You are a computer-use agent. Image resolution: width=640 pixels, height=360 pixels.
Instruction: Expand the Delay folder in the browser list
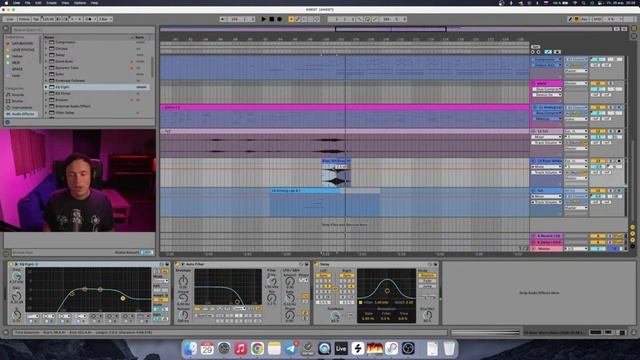coord(46,55)
